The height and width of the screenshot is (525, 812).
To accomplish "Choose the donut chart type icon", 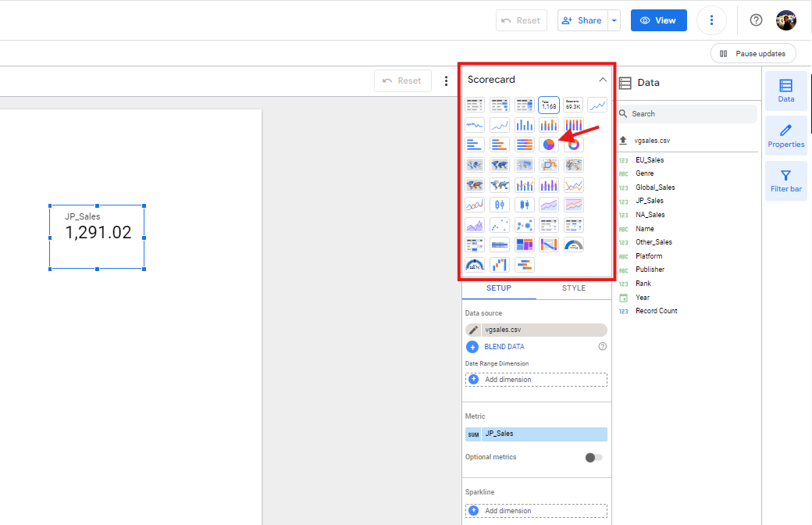I will (574, 145).
